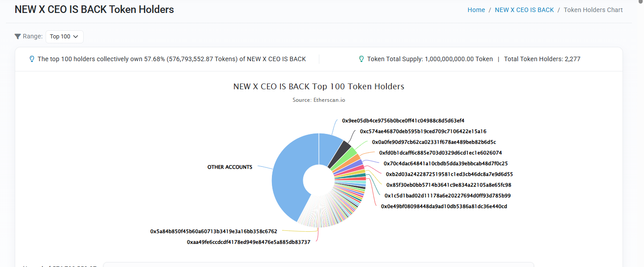Click the lightbulb icon before Token Total Supply
The width and height of the screenshot is (644, 267).
361,58
